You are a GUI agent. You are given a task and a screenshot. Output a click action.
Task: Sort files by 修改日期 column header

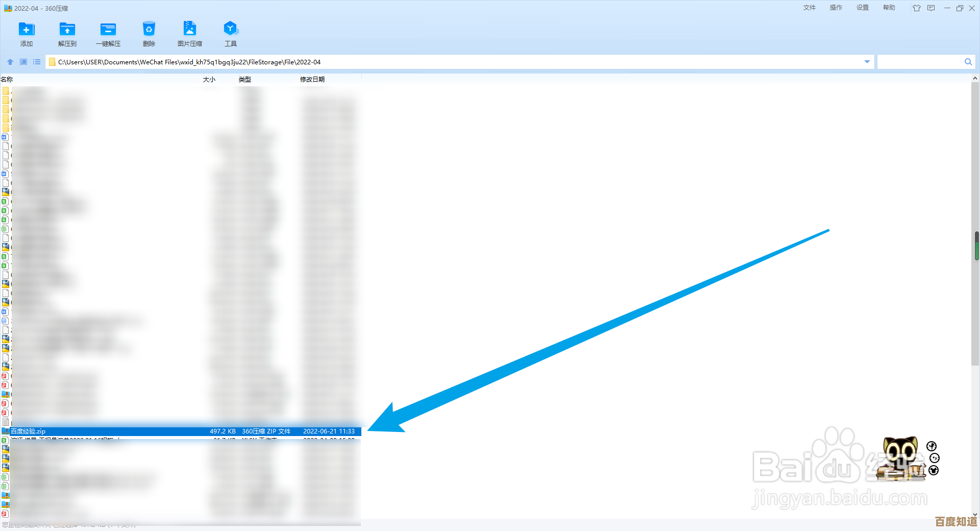click(x=312, y=79)
